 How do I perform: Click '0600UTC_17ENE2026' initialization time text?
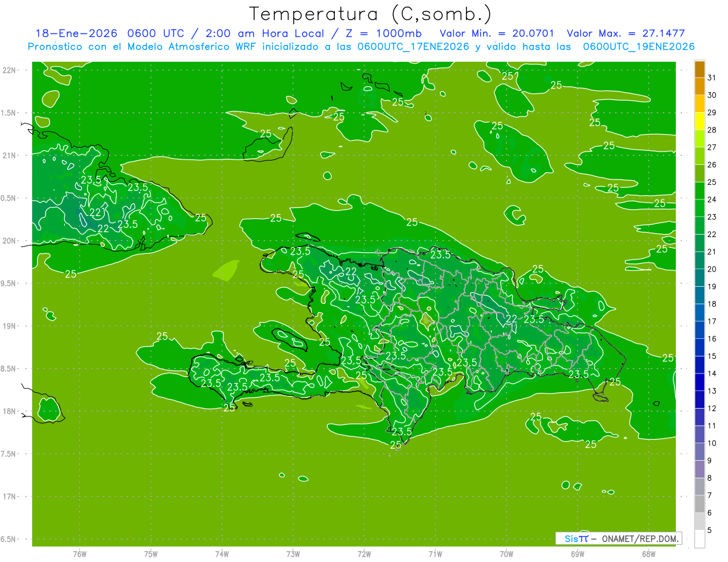(x=413, y=47)
